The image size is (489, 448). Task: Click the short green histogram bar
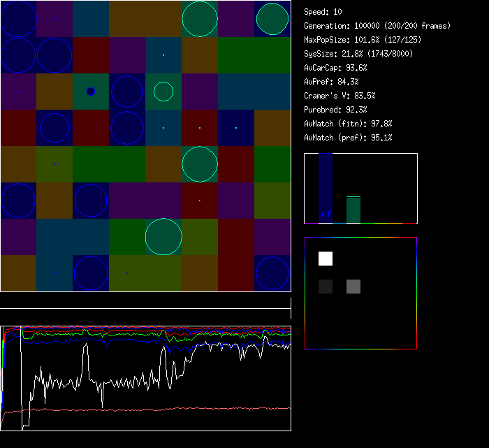[x=353, y=210]
